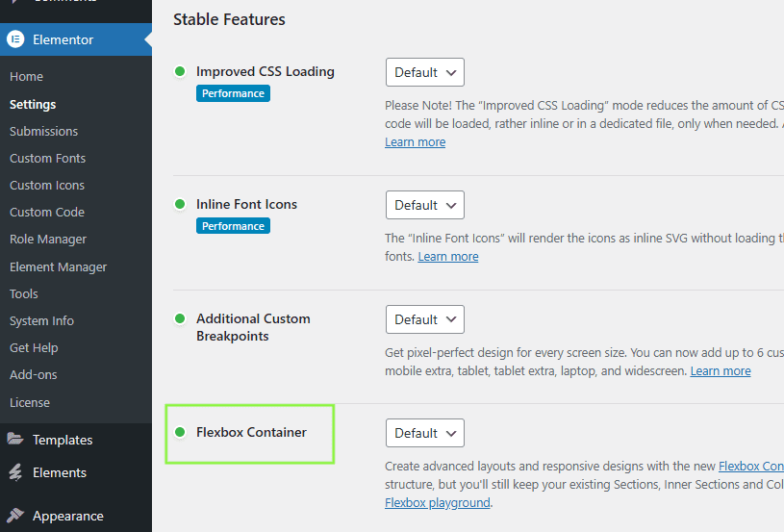Viewport: 784px width, 532px height.
Task: Click the Elementor logo icon in sidebar
Action: pos(15,39)
